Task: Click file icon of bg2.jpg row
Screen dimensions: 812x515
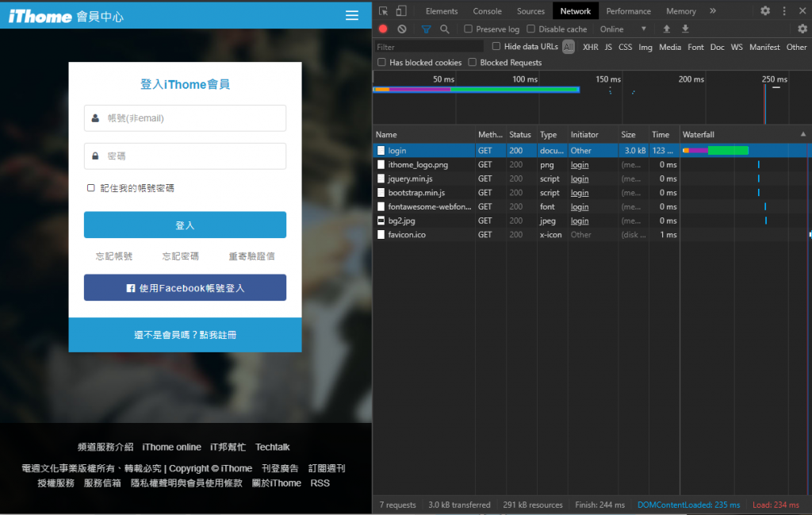Action: click(x=381, y=221)
